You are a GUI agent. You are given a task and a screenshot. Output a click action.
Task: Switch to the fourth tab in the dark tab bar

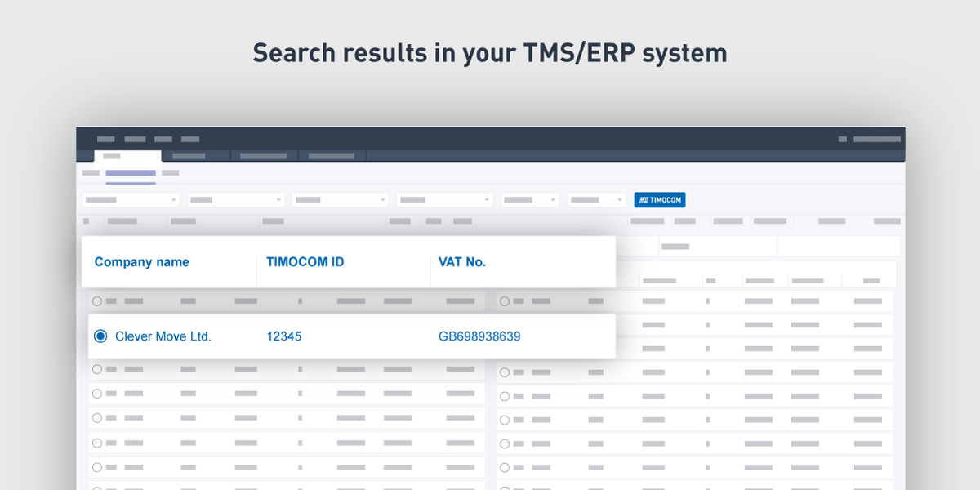click(332, 156)
